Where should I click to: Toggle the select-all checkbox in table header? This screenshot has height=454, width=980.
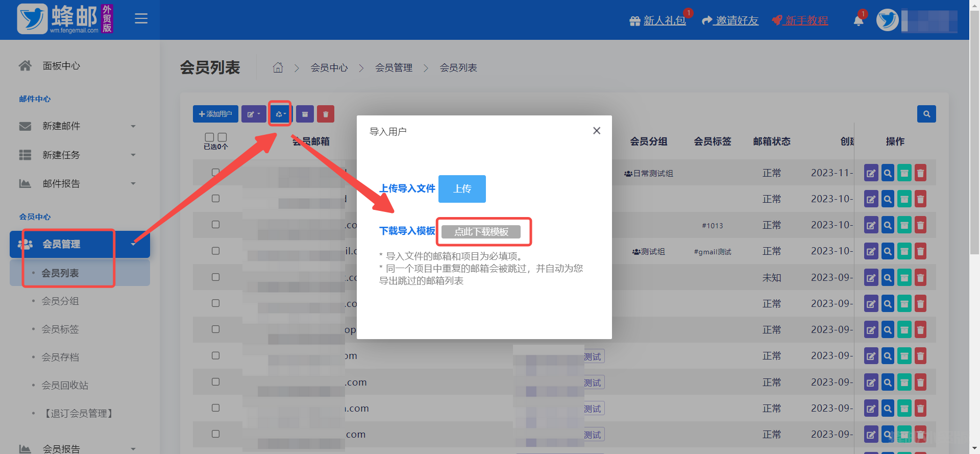click(209, 137)
